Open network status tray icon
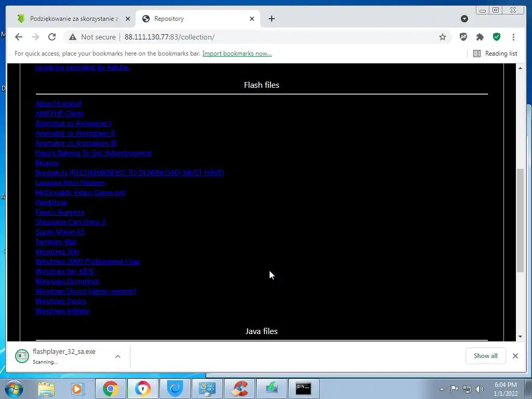Screen dimensions: 532x399 point(467,389)
